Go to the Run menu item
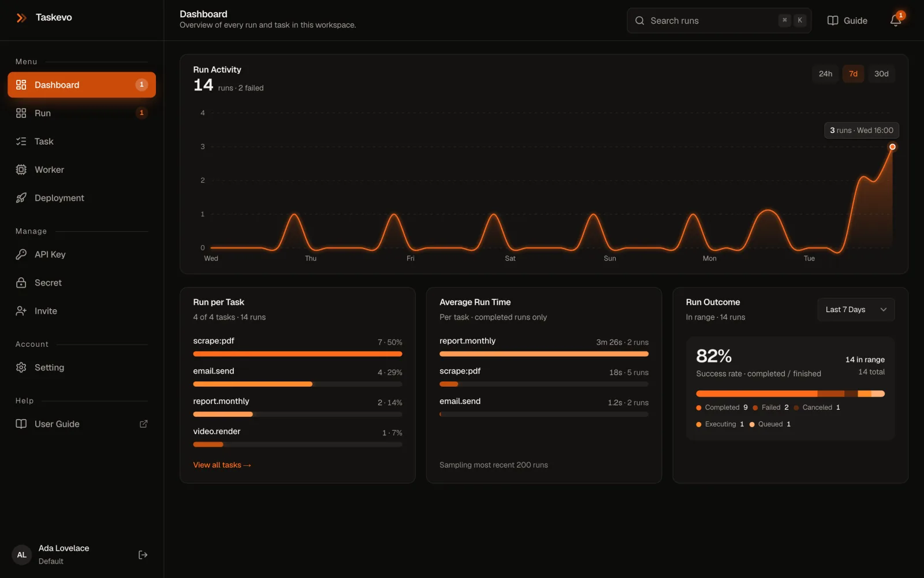 click(x=81, y=113)
